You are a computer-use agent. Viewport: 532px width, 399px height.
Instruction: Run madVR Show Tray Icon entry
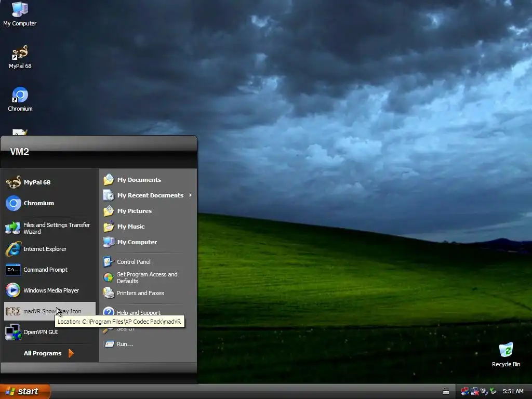[x=50, y=311]
